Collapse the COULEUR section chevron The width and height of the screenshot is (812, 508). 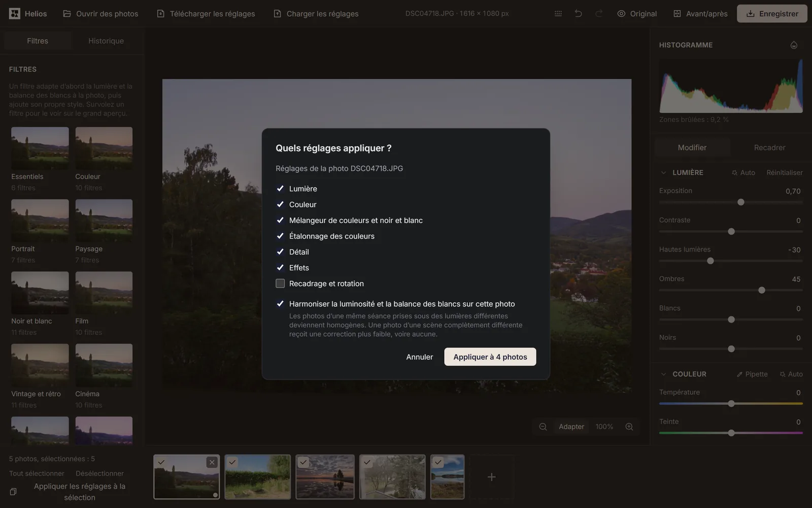tap(663, 374)
